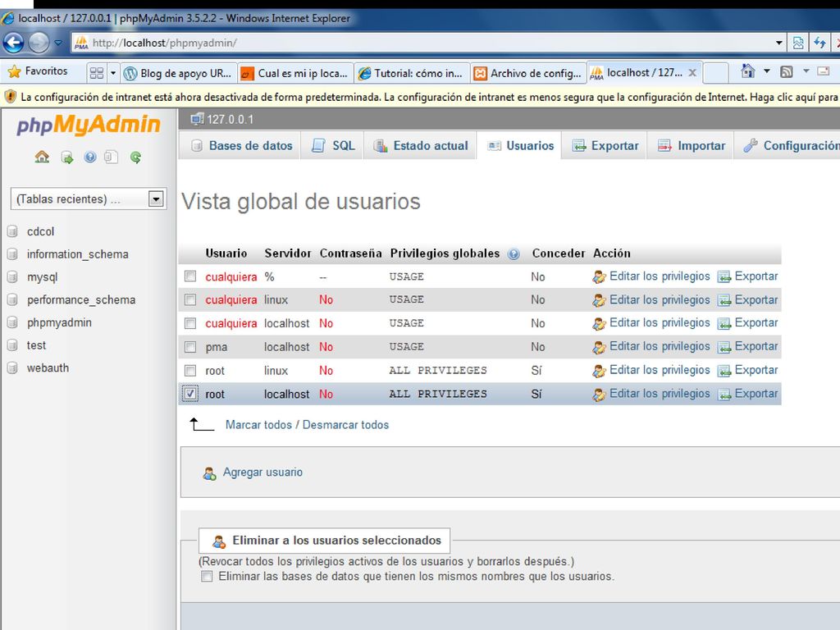Open the test database in sidebar
The height and width of the screenshot is (630, 840).
tap(36, 345)
